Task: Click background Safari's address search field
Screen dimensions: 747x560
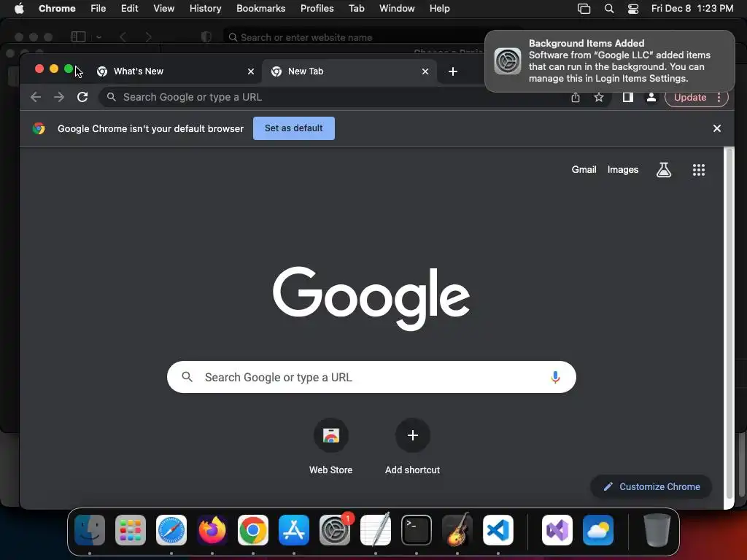Action: [x=354, y=37]
